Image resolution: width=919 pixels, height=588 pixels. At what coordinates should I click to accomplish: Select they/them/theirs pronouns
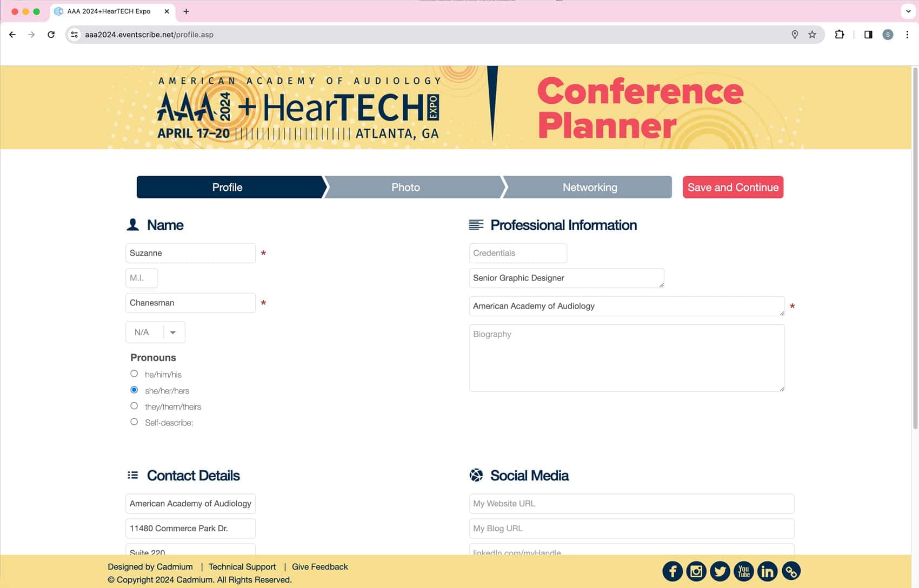click(134, 406)
